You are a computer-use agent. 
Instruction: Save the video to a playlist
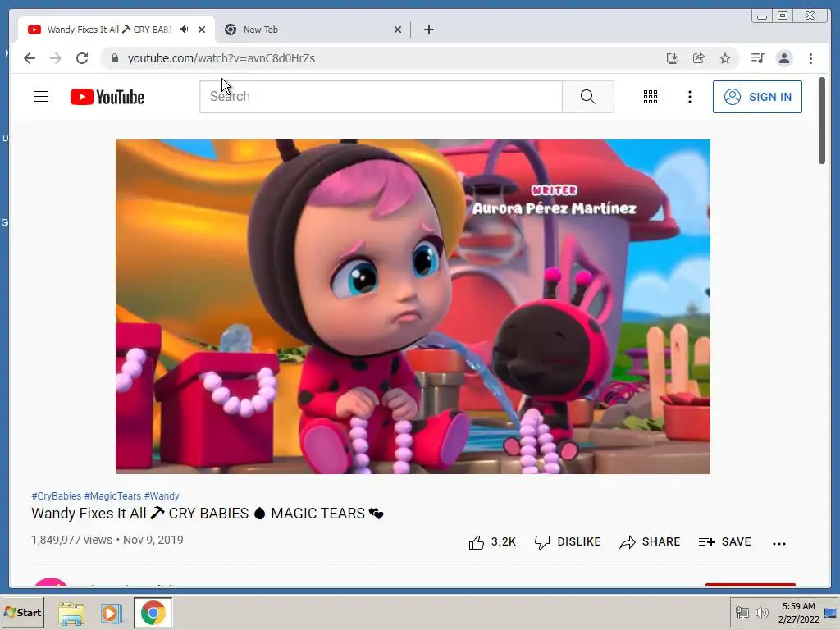pyautogui.click(x=724, y=542)
